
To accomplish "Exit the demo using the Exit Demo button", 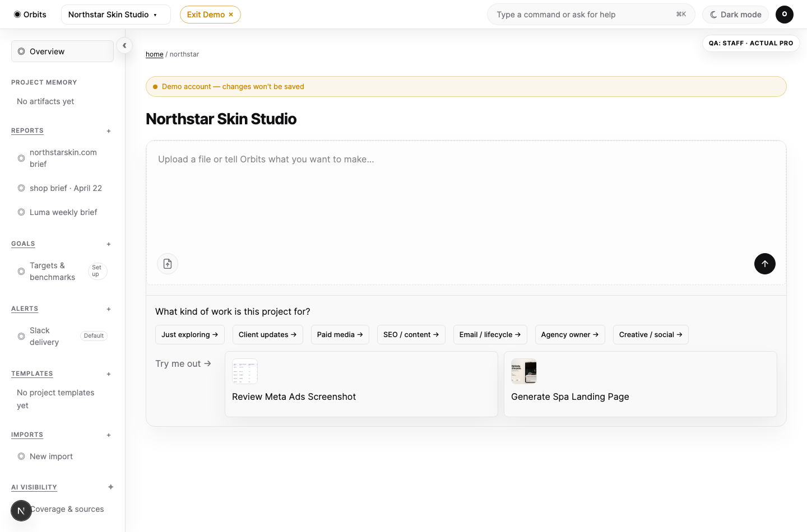I will pos(210,15).
